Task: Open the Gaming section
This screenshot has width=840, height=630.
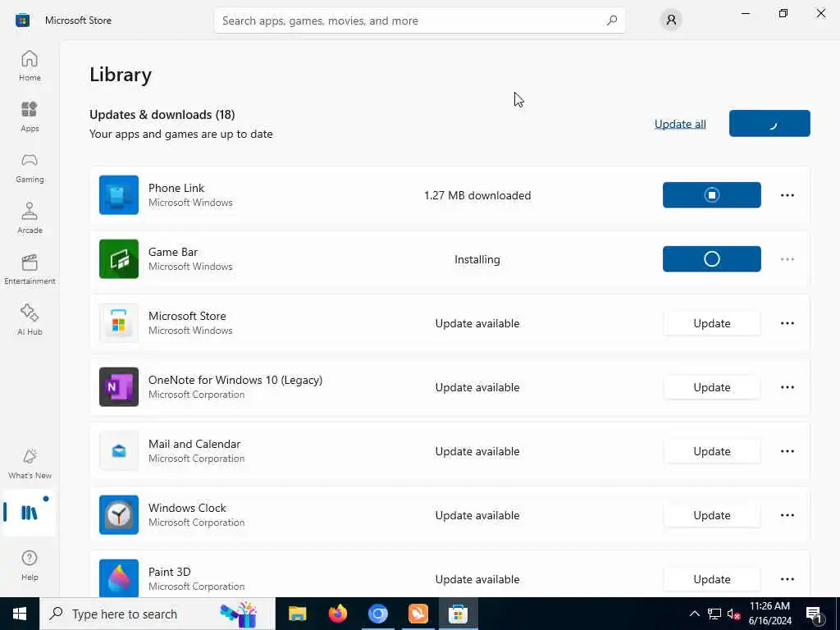Action: [30, 167]
